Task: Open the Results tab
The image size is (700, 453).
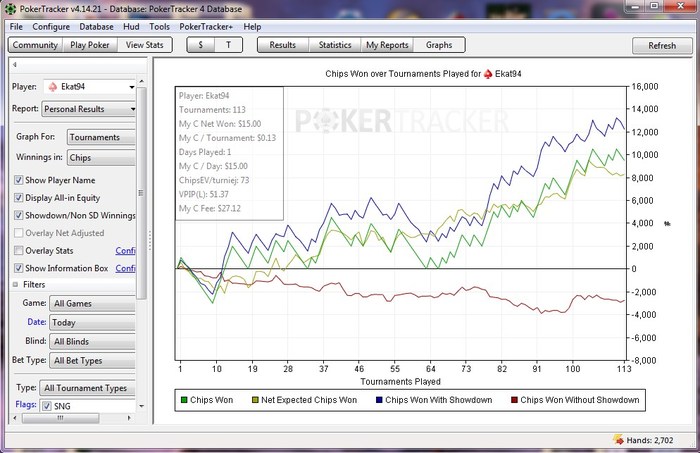Action: point(283,45)
